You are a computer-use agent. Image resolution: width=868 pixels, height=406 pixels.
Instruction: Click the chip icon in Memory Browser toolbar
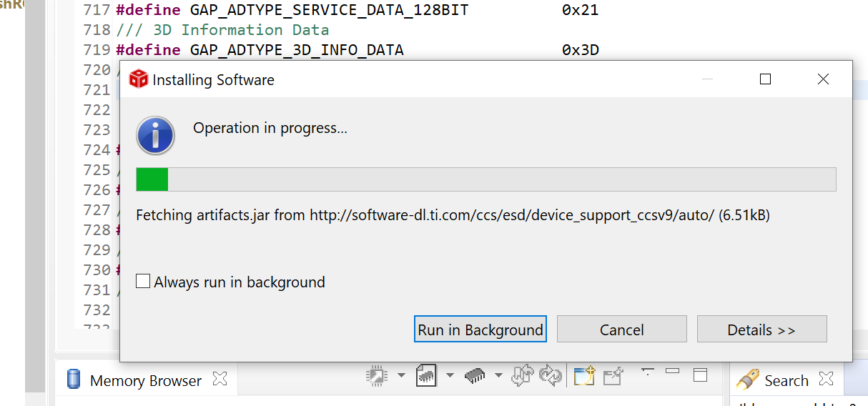pyautogui.click(x=376, y=375)
